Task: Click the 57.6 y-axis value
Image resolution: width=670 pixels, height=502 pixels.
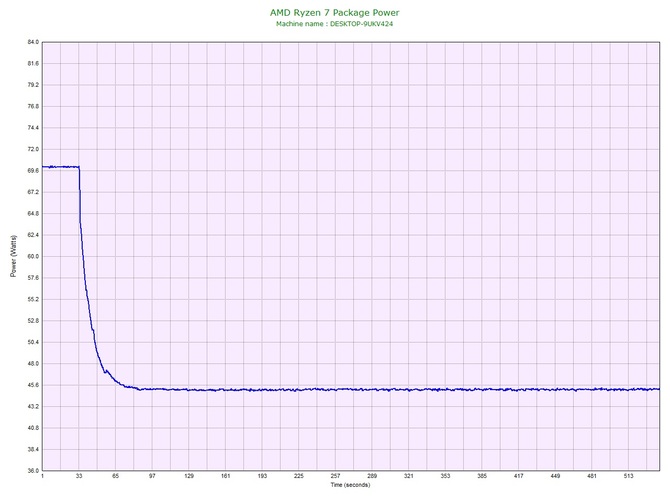Action: click(33, 278)
